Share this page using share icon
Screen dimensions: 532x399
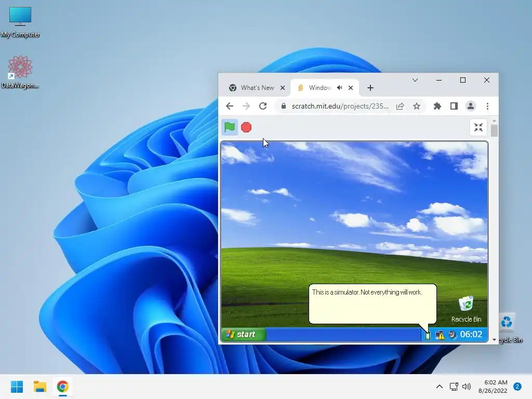click(x=400, y=106)
